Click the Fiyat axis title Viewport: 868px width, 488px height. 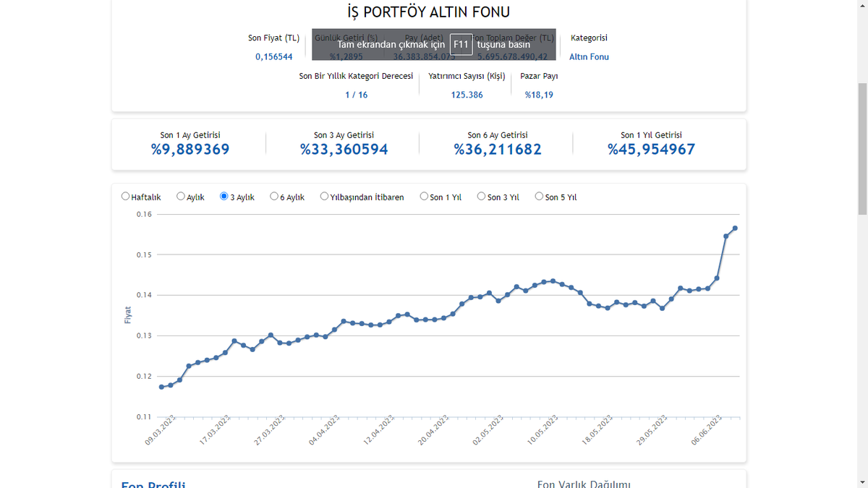pyautogui.click(x=128, y=314)
